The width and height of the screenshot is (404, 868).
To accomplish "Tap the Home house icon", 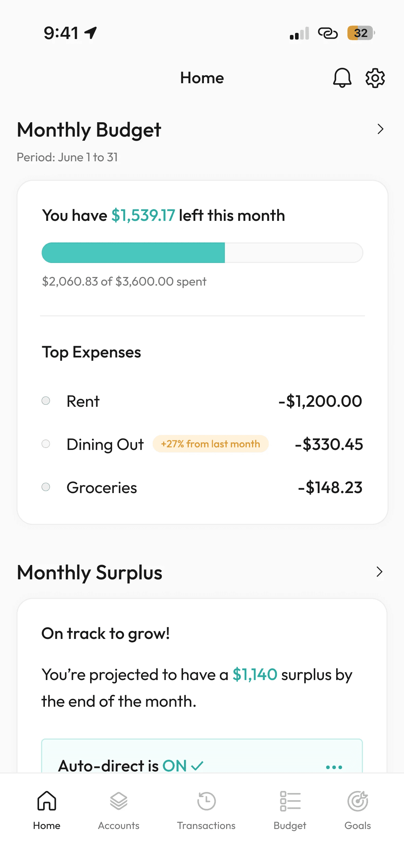I will (47, 801).
